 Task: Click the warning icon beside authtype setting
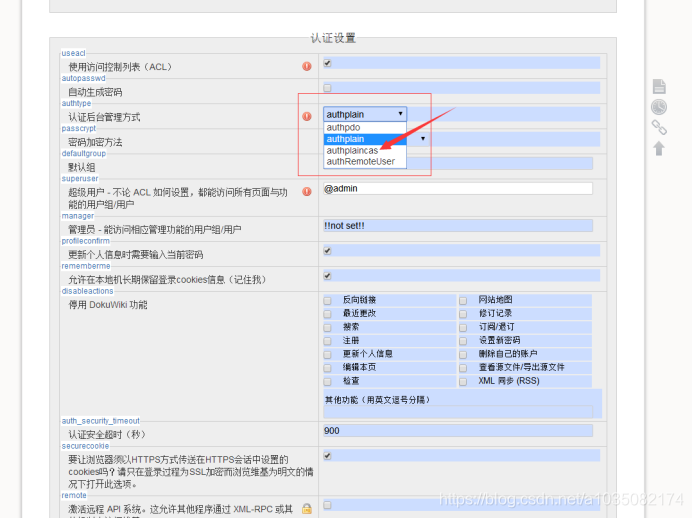pyautogui.click(x=307, y=116)
